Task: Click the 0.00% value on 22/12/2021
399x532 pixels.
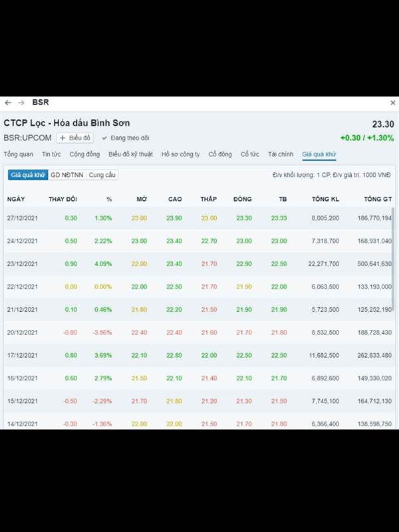Action: click(103, 287)
